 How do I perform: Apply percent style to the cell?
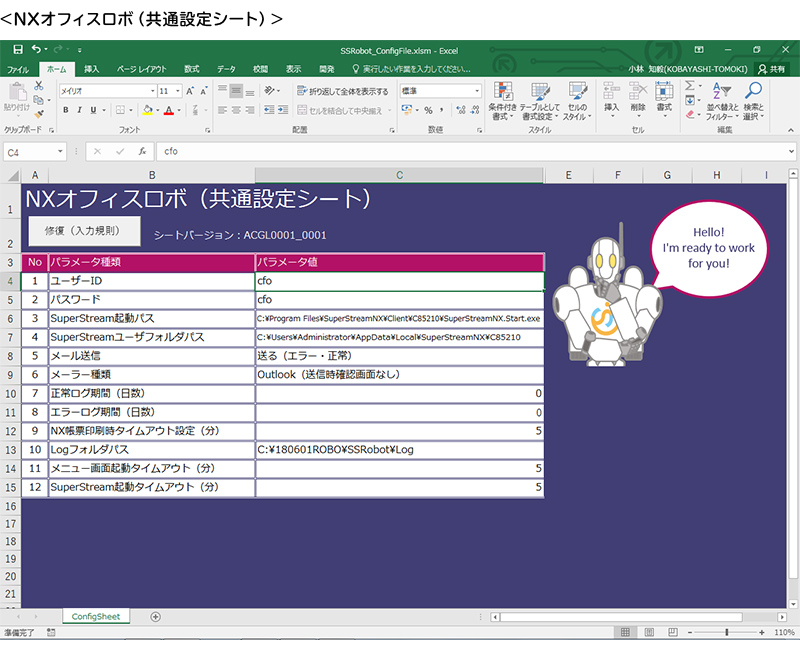429,110
